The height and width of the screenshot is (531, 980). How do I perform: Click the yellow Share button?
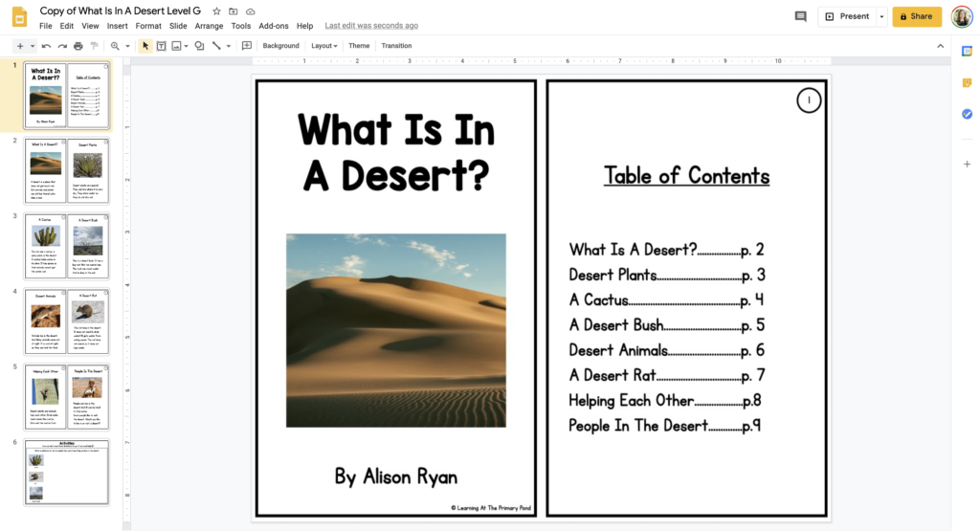tap(917, 16)
